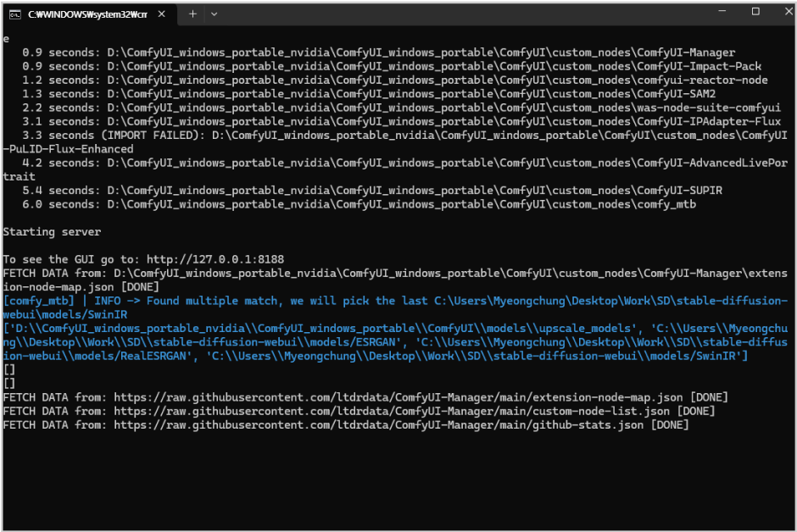Click the comfy_mtb path on the 6.0 seconds line
The height and width of the screenshot is (532, 797).
point(402,204)
